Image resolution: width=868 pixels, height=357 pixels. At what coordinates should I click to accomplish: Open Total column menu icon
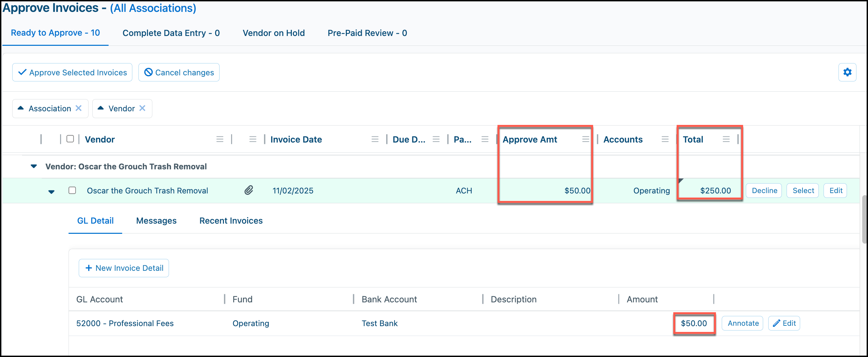[x=726, y=139]
